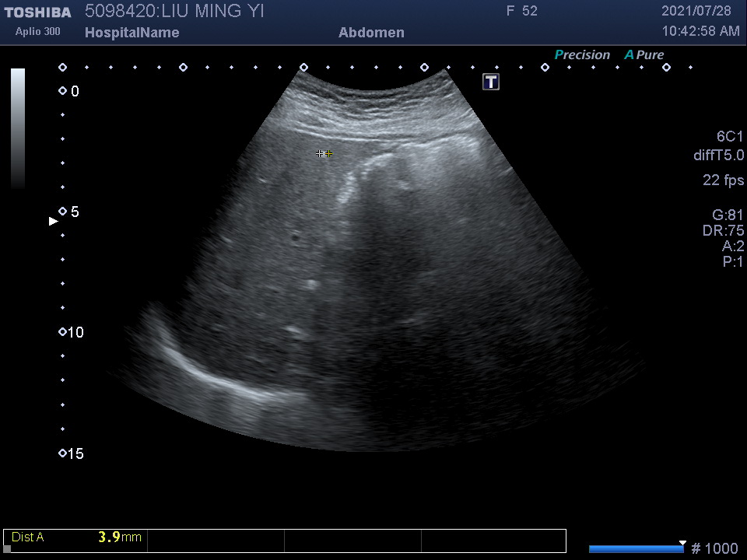This screenshot has width=747, height=560.
Task: Select the Abdomen exam preset label
Action: pyautogui.click(x=371, y=33)
